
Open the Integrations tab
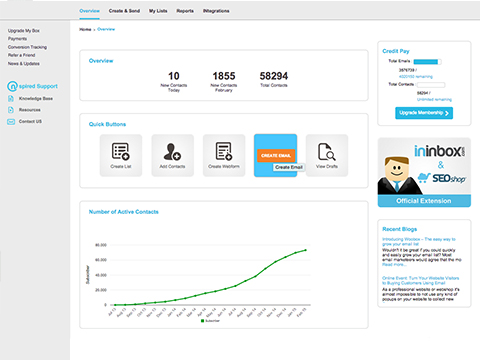click(x=216, y=11)
